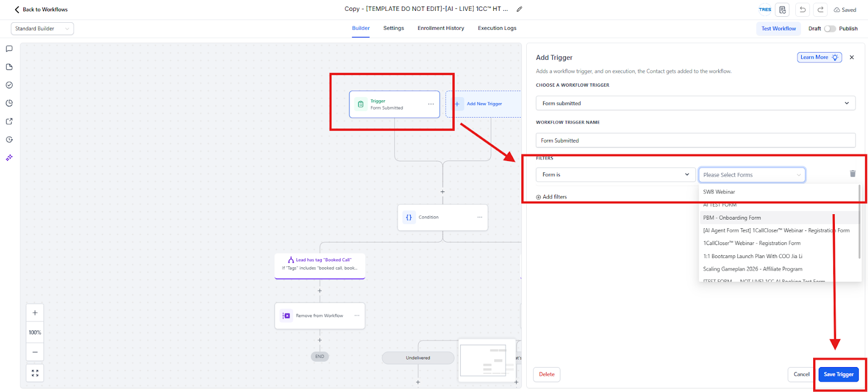Click the Undelivered branch node

[418, 358]
